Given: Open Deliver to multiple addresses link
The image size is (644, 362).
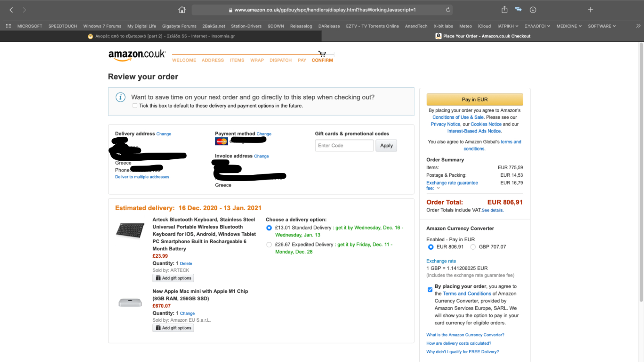Looking at the screenshot, I should point(142,177).
